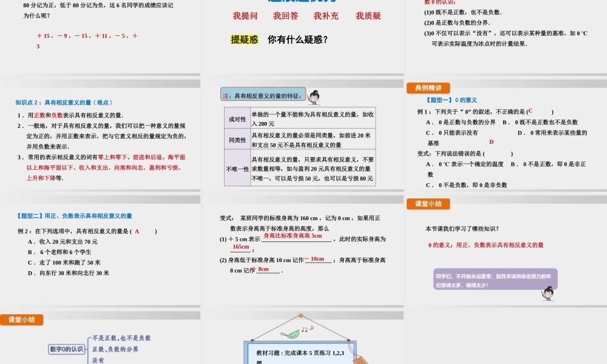Click the mind map branch 正数、负数的分界
The height and width of the screenshot is (364, 607).
pyautogui.click(x=115, y=349)
